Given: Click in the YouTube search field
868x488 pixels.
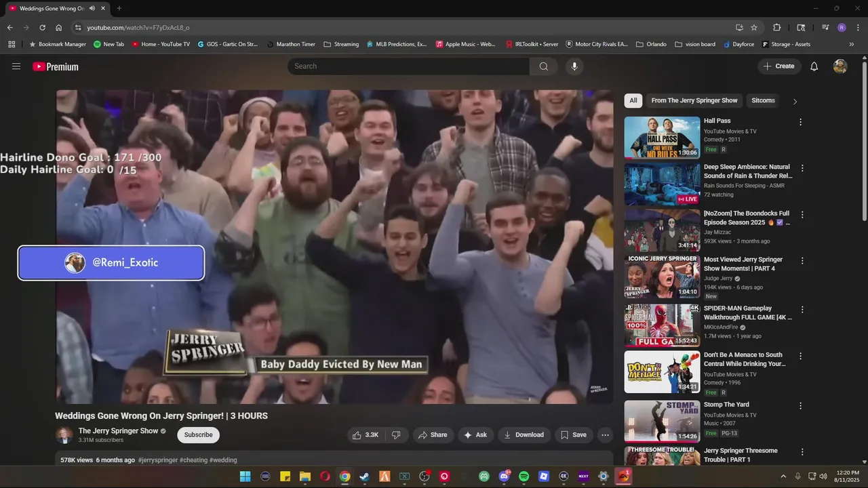Looking at the screenshot, I should [408, 66].
